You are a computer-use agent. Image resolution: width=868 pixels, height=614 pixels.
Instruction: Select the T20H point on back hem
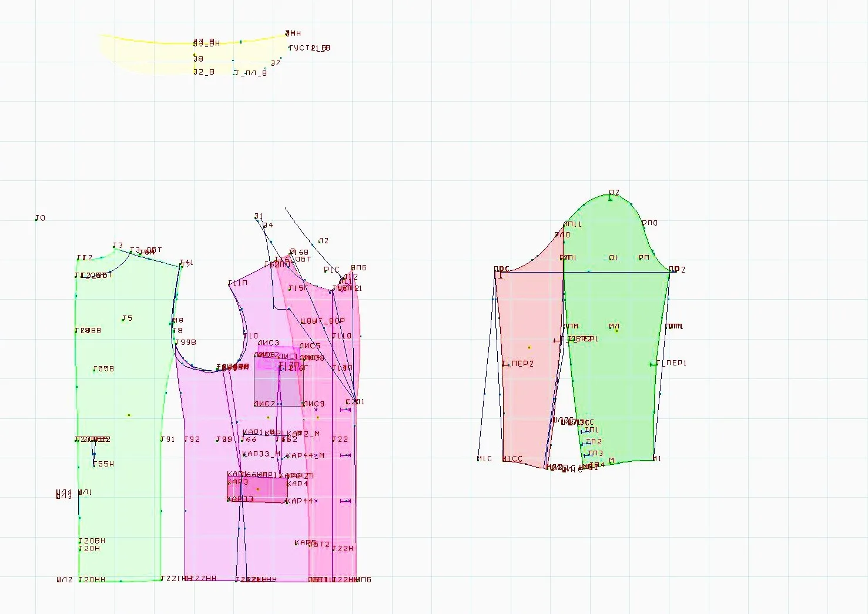click(80, 549)
